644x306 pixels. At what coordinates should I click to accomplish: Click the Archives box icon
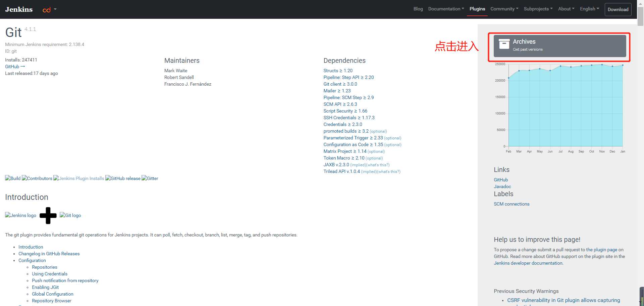coord(504,44)
